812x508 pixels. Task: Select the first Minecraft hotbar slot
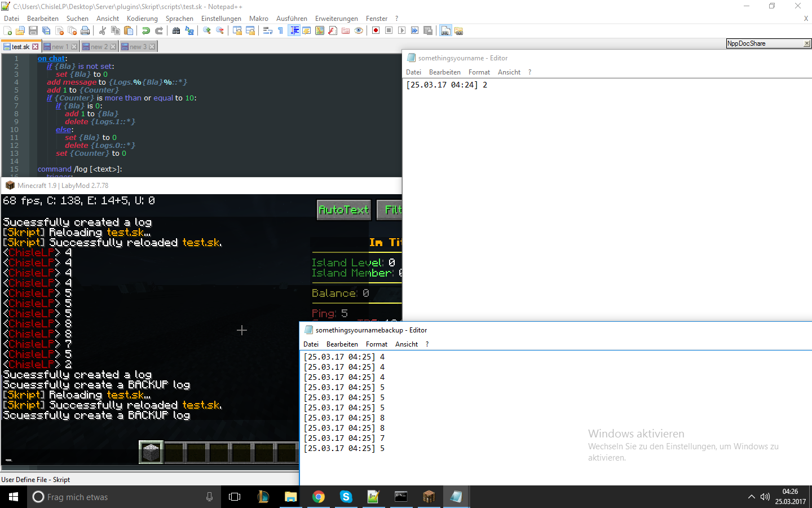(x=151, y=453)
